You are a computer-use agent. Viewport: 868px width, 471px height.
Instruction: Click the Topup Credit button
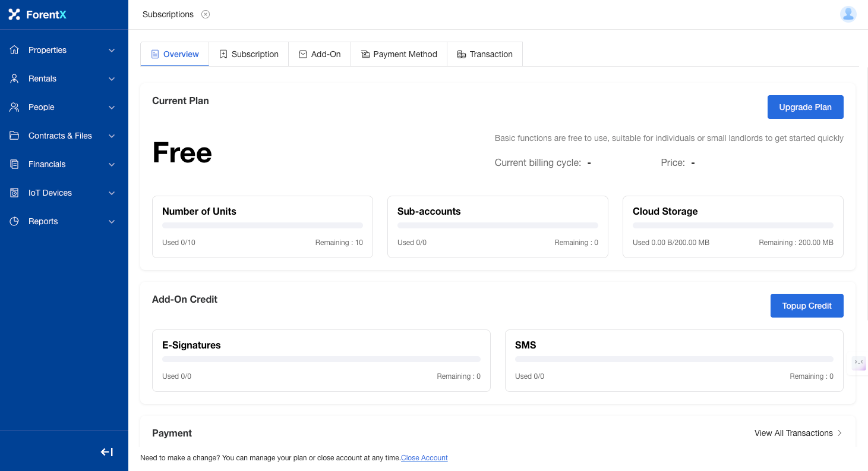(806, 306)
